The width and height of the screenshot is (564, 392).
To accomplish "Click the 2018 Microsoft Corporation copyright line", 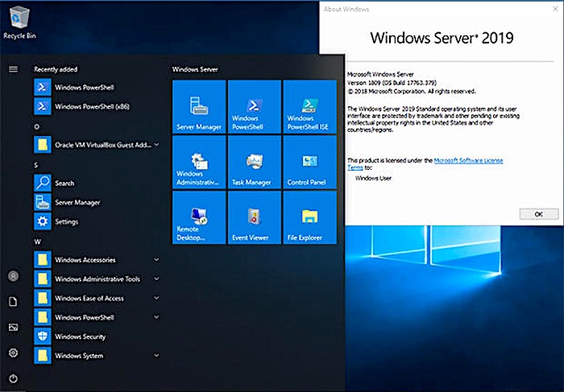I will (412, 91).
